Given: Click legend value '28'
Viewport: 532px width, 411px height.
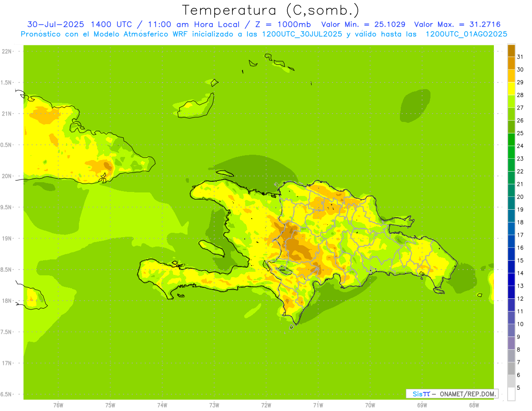Looking at the screenshot, I should 520,95.
